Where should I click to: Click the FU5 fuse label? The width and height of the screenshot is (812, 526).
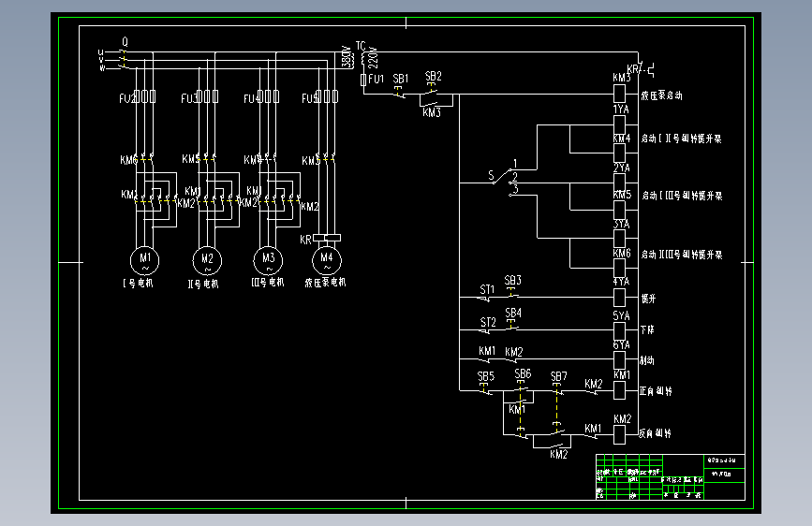pyautogui.click(x=310, y=98)
